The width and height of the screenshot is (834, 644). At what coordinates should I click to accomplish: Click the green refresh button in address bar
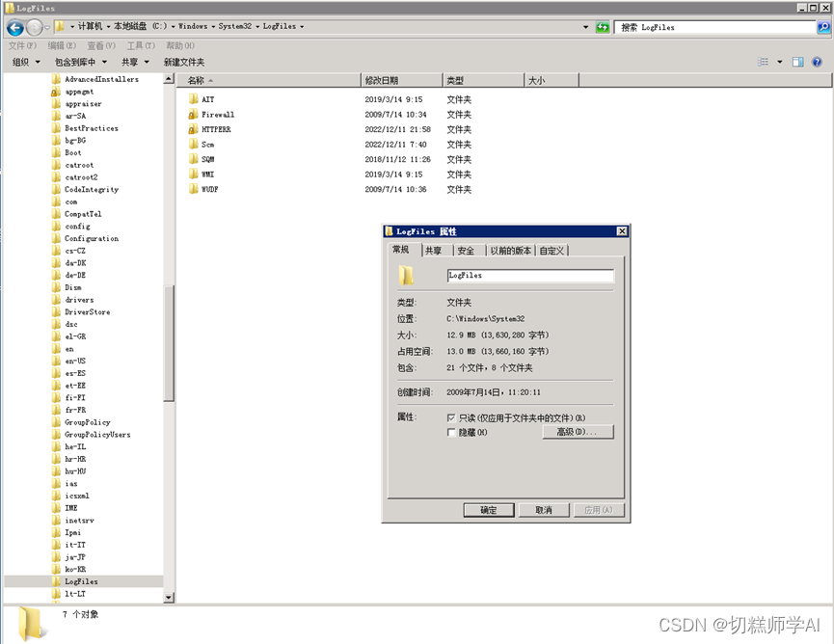coord(602,27)
